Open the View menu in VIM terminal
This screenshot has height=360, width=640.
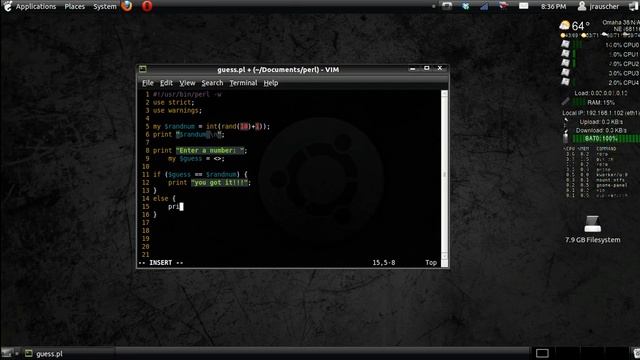(187, 83)
